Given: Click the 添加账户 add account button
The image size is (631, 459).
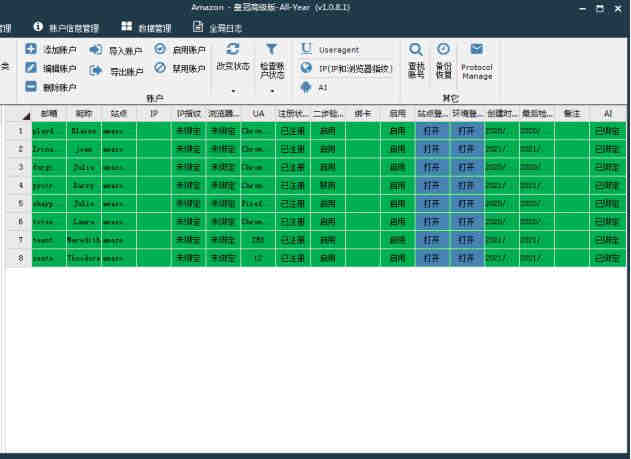Looking at the screenshot, I should click(51, 49).
